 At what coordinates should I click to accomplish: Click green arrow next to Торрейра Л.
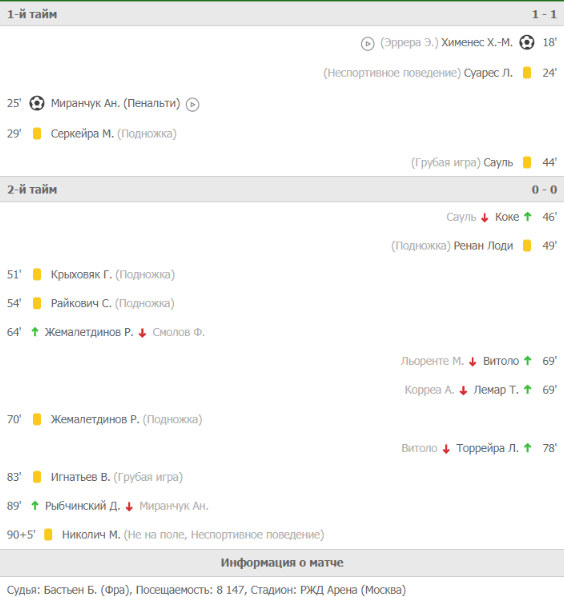point(527,448)
